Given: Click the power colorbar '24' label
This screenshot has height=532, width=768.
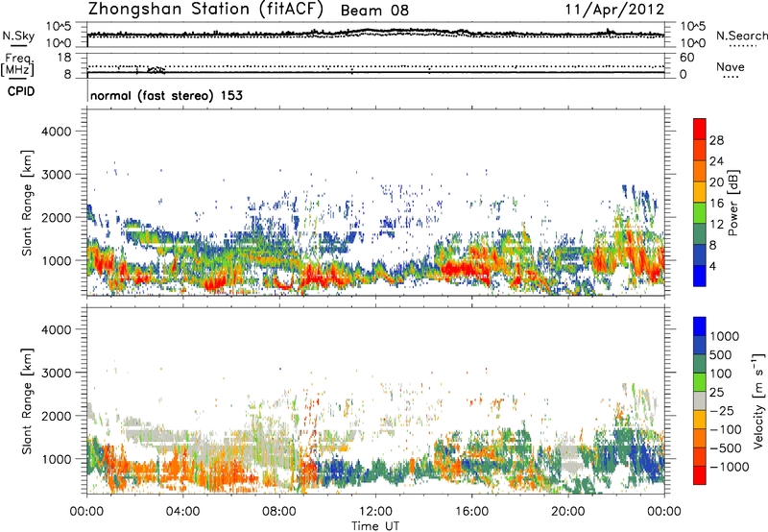Looking at the screenshot, I should tap(716, 161).
